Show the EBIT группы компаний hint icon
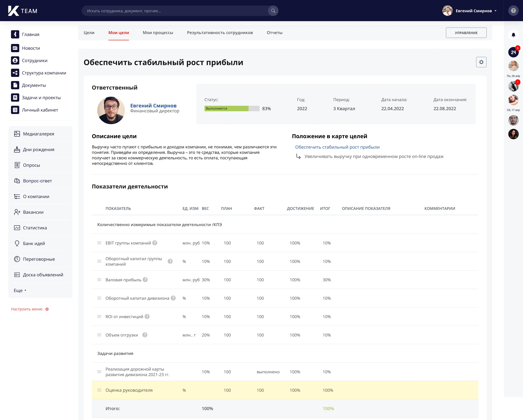523x420 pixels. point(155,243)
